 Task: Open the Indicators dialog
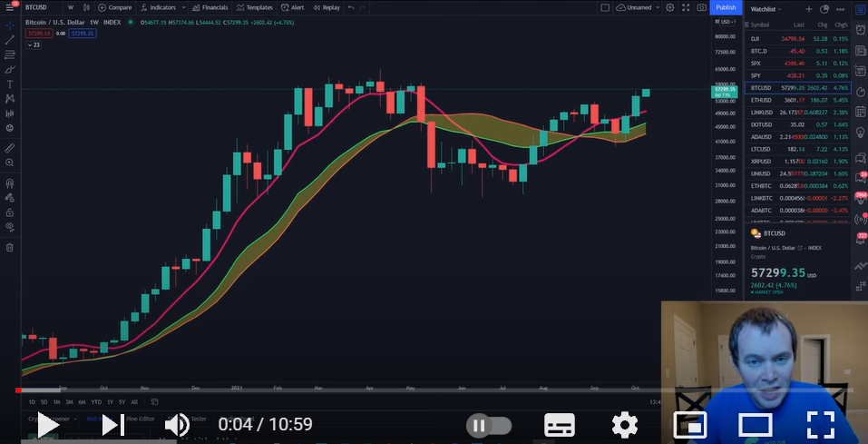tap(159, 8)
